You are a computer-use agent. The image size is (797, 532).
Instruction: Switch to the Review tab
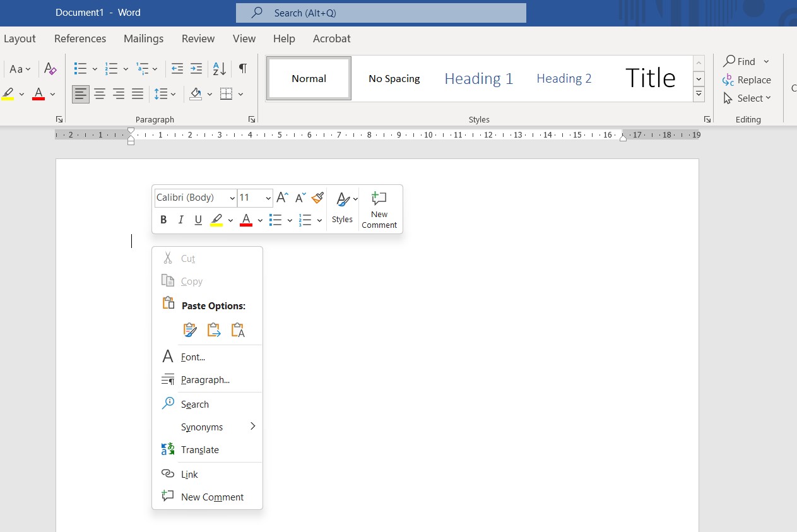198,38
